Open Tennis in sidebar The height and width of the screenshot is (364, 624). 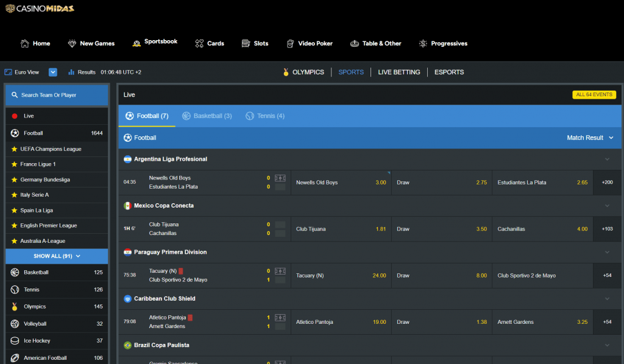point(57,289)
